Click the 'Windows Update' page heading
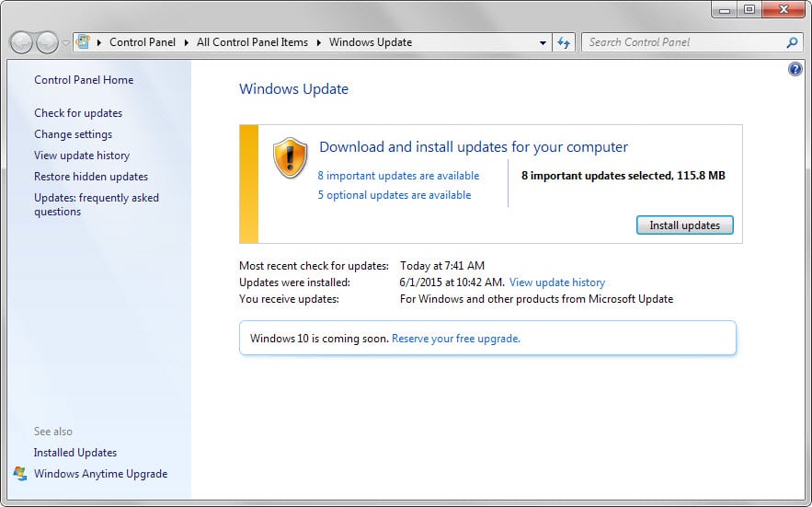812x507 pixels. (293, 89)
